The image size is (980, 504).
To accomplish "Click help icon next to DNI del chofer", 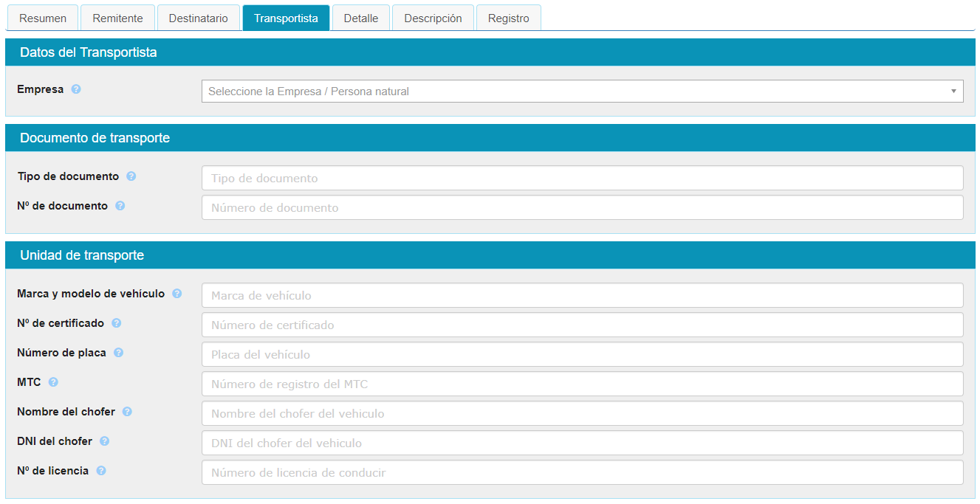I will pyautogui.click(x=105, y=441).
